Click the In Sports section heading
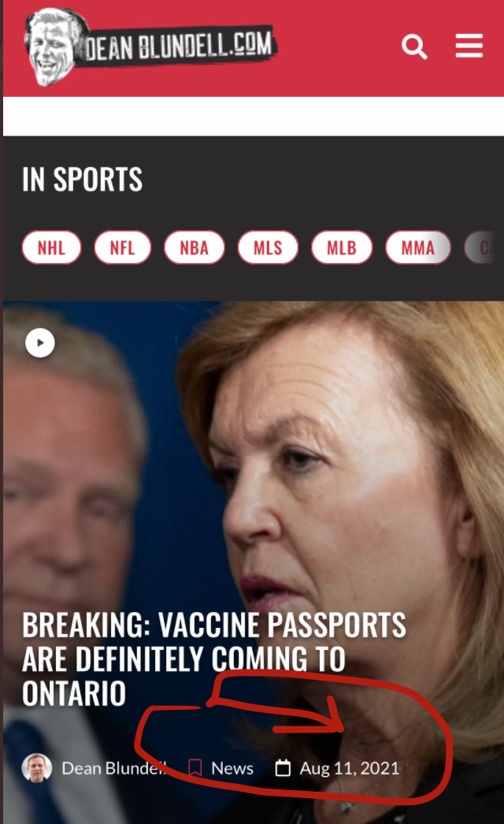Screen dimensions: 504x824 (83, 179)
